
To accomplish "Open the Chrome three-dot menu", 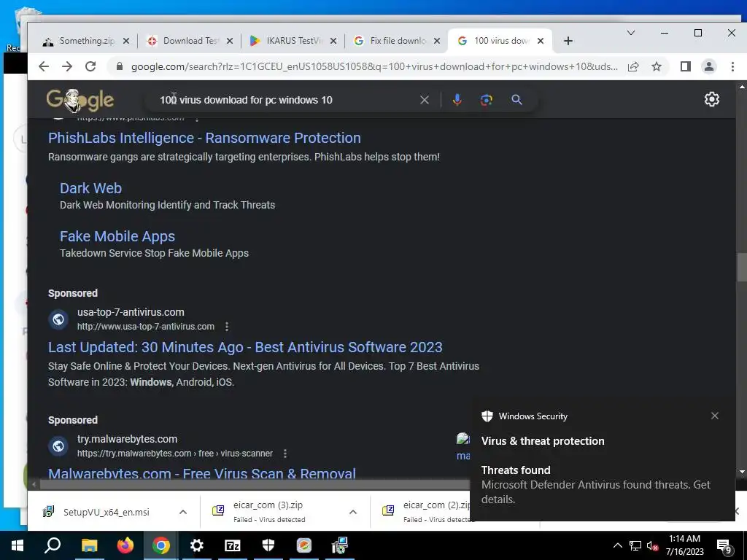I will [x=732, y=66].
